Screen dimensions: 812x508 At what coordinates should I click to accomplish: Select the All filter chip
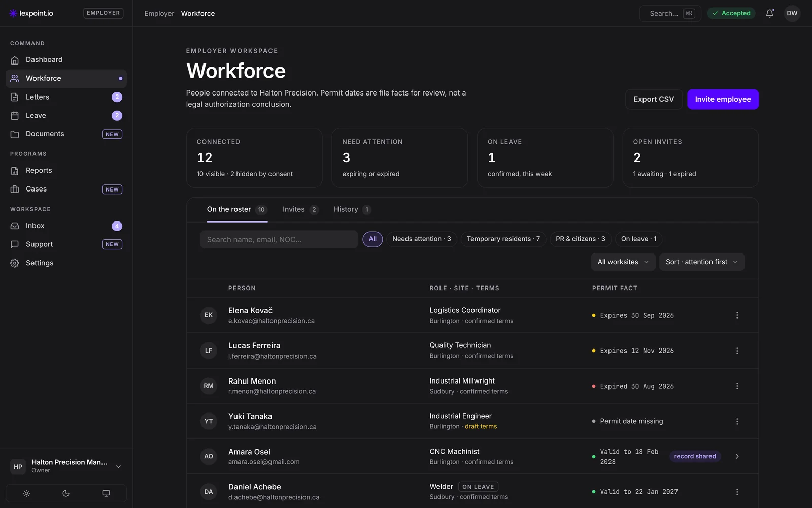[x=373, y=239]
